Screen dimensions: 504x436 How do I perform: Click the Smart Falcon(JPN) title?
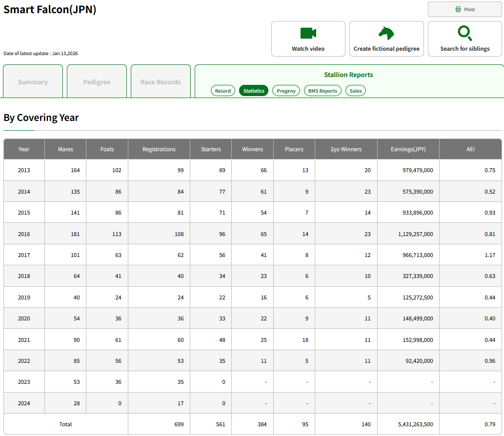pyautogui.click(x=50, y=9)
